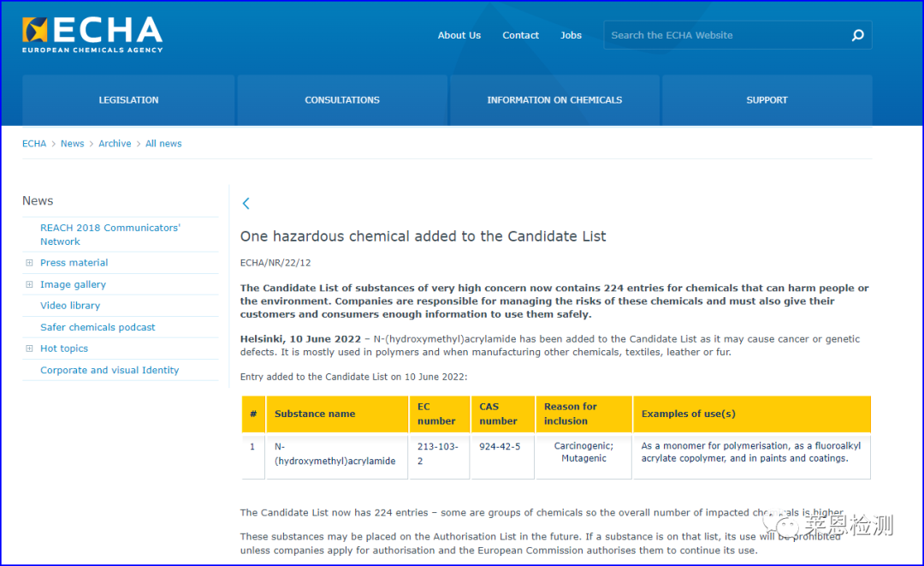The image size is (924, 566).
Task: Open All news breadcrumb link
Action: click(x=163, y=144)
